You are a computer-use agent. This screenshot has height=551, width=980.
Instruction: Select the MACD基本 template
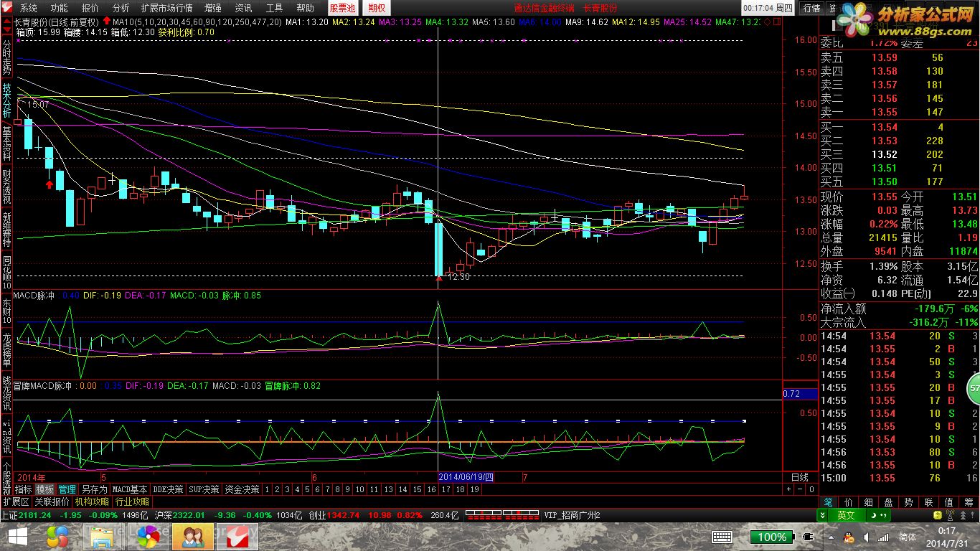pyautogui.click(x=130, y=489)
